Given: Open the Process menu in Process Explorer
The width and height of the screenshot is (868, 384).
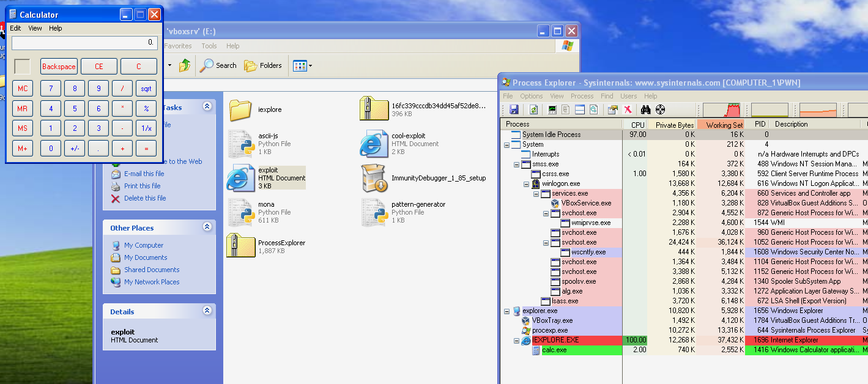Looking at the screenshot, I should click(582, 96).
